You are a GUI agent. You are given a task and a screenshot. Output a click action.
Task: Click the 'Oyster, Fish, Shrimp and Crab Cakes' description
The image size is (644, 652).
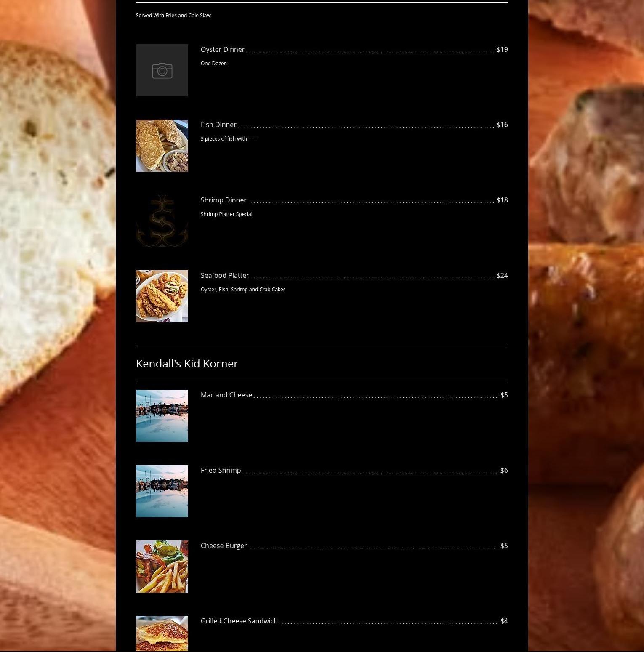tap(243, 289)
